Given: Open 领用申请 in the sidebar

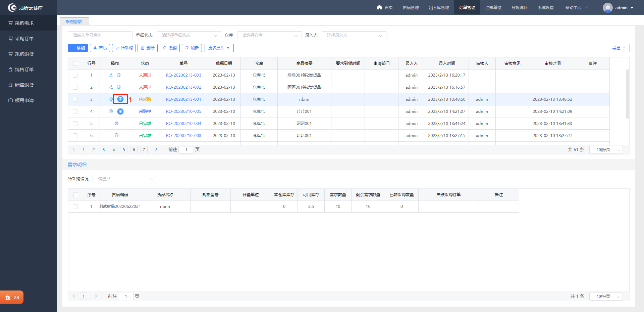Looking at the screenshot, I should point(29,100).
